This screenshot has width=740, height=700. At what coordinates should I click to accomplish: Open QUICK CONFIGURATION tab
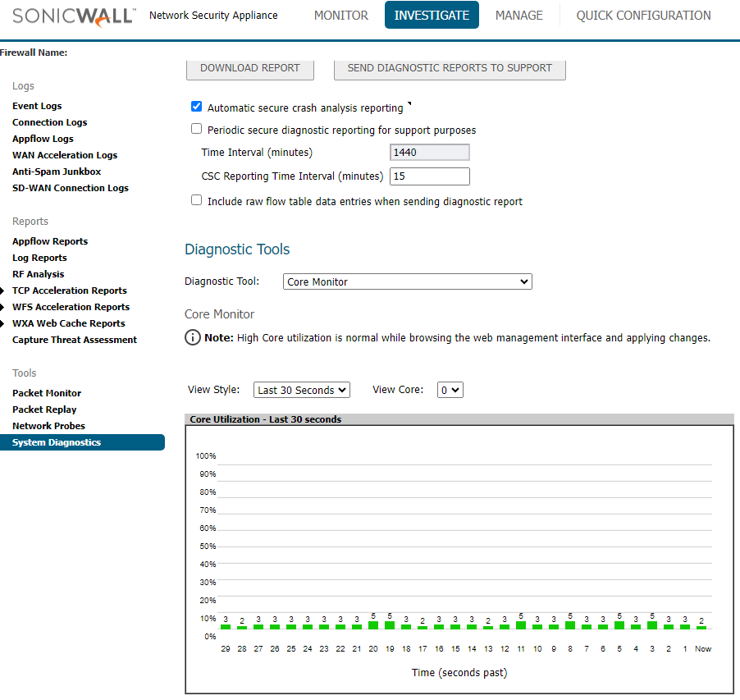(644, 16)
